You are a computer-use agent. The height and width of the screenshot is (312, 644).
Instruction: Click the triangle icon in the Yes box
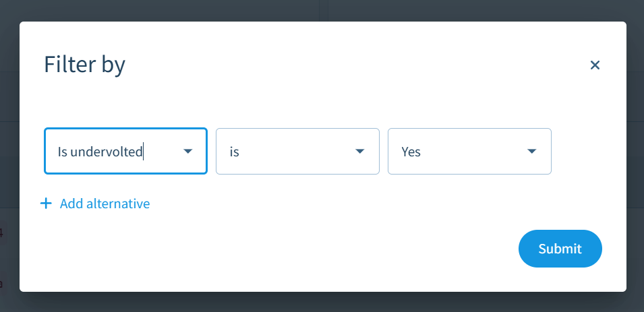(x=532, y=152)
